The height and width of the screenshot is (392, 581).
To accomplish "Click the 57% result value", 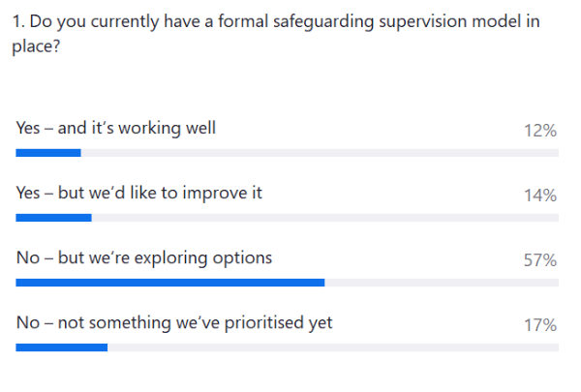I will (x=540, y=260).
